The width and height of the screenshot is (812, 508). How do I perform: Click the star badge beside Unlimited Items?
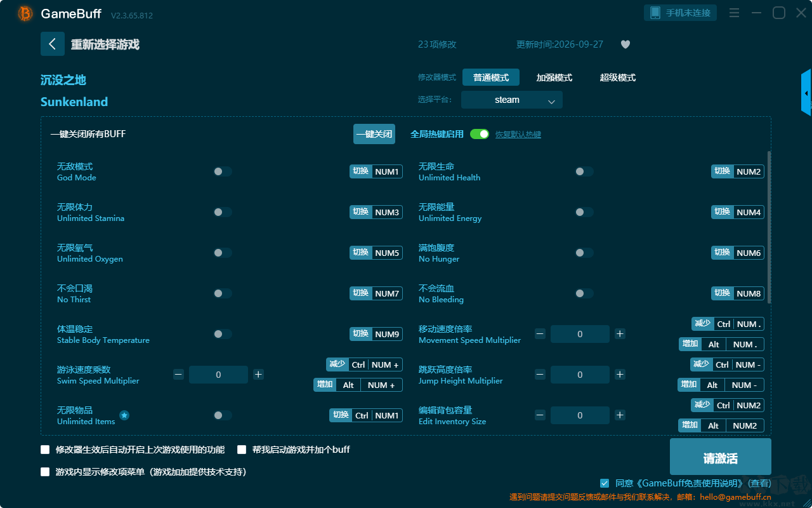tap(124, 415)
